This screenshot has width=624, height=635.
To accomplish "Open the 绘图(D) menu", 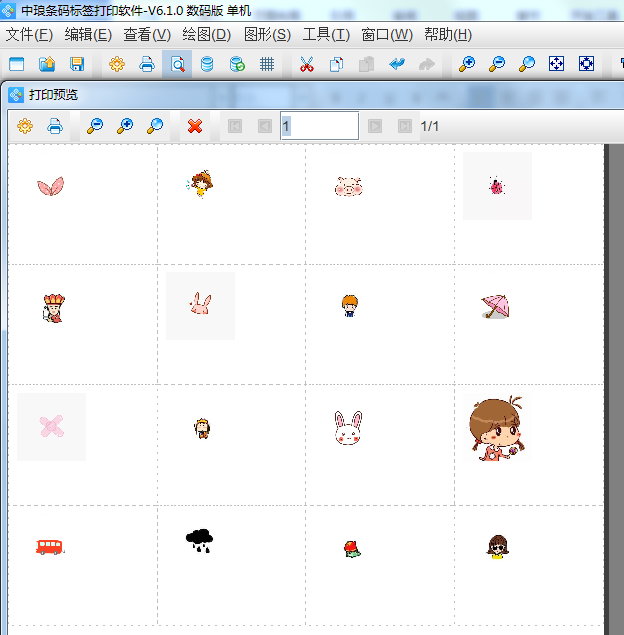I will coord(206,34).
